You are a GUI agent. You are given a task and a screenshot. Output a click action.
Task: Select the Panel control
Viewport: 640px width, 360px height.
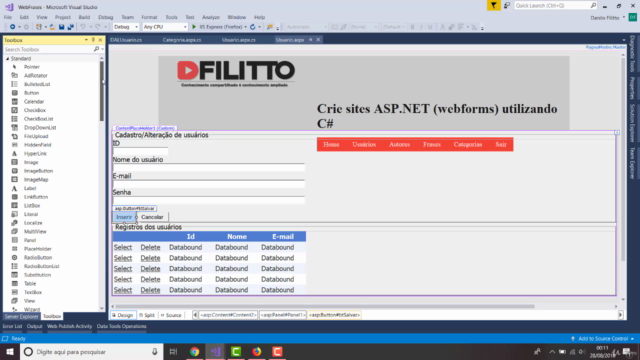30,240
